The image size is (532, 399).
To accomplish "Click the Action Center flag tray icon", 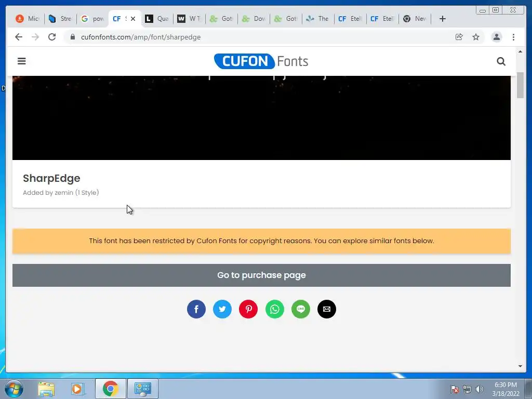I will [x=454, y=389].
